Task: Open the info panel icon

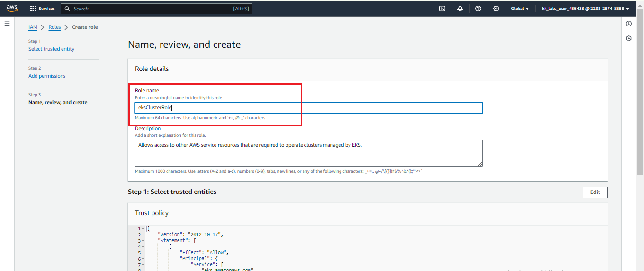Action: pos(629,24)
